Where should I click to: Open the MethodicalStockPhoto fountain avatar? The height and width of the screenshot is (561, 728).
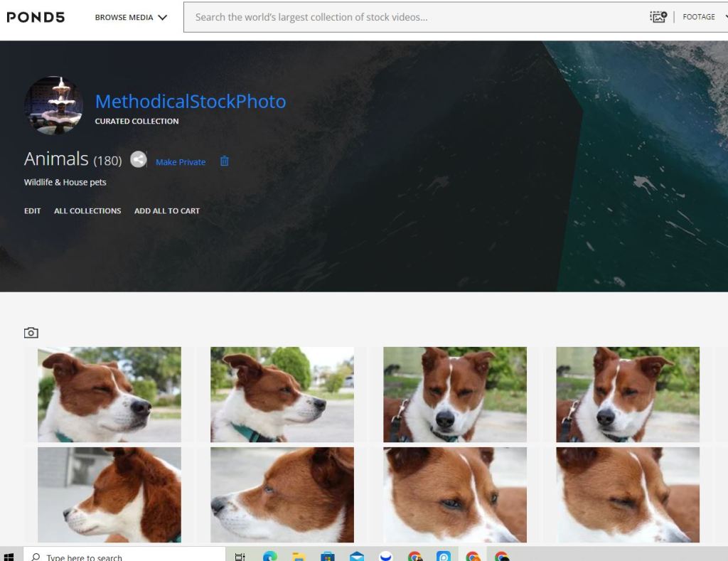point(54,106)
